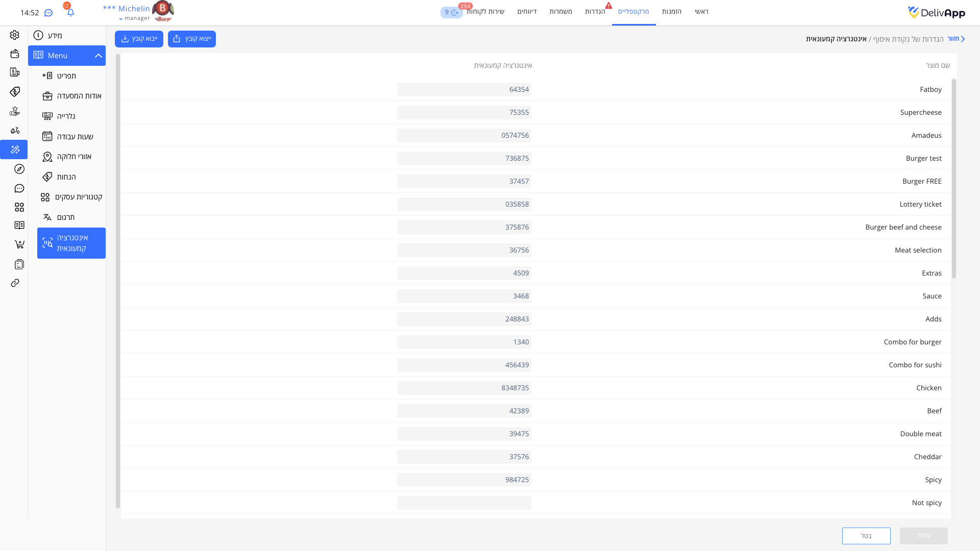Image resolution: width=980 pixels, height=551 pixels.
Task: Open the four-squares categories icon in left rail
Action: click(19, 207)
